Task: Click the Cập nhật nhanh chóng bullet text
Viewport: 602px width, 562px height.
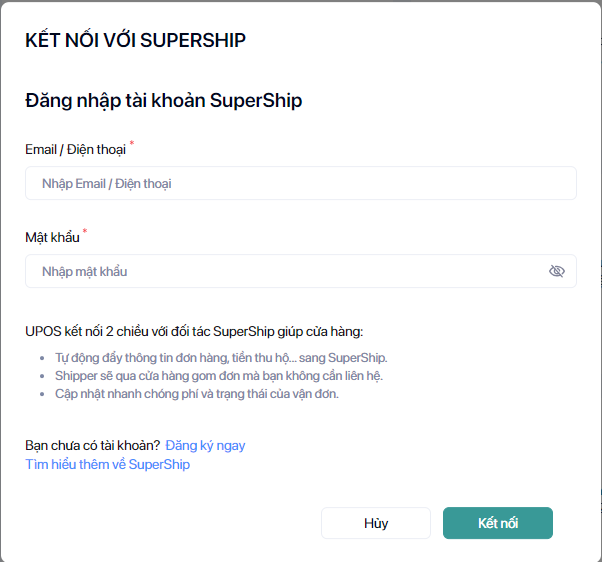Action: [197, 394]
